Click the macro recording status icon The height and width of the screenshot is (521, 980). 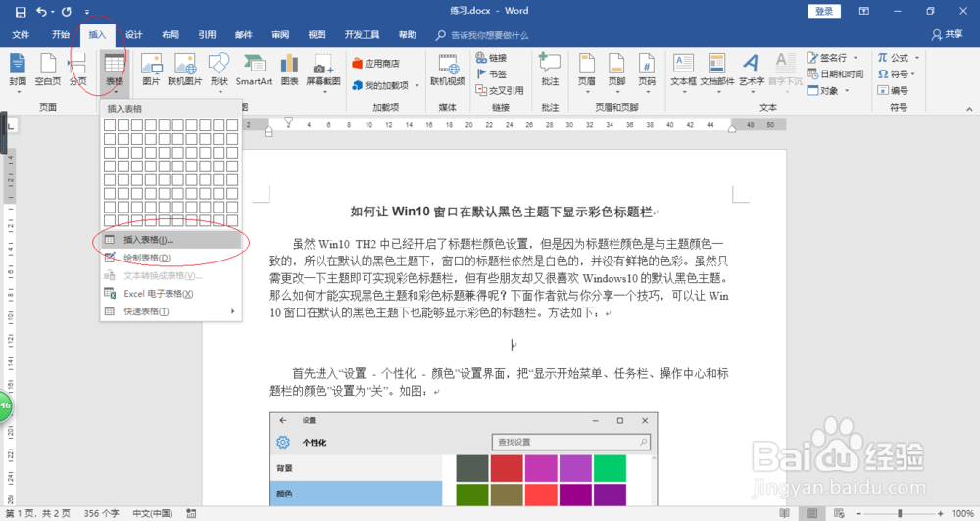coord(191,513)
